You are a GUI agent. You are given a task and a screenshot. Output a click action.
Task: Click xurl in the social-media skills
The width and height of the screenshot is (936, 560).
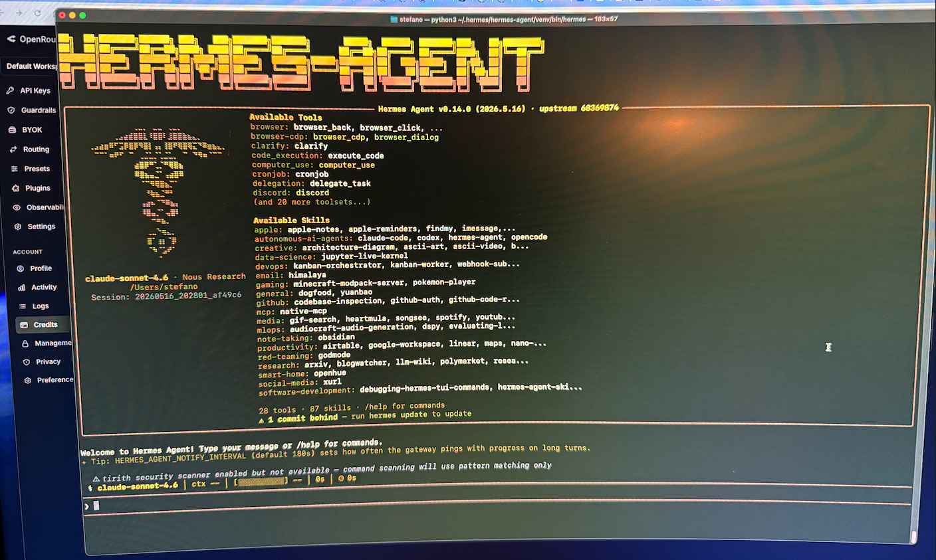[x=332, y=383]
